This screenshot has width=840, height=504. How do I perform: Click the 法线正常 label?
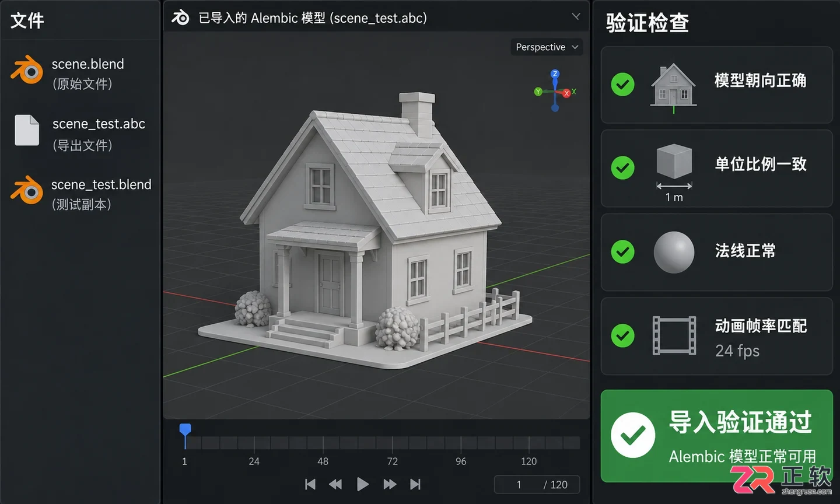[x=745, y=251]
